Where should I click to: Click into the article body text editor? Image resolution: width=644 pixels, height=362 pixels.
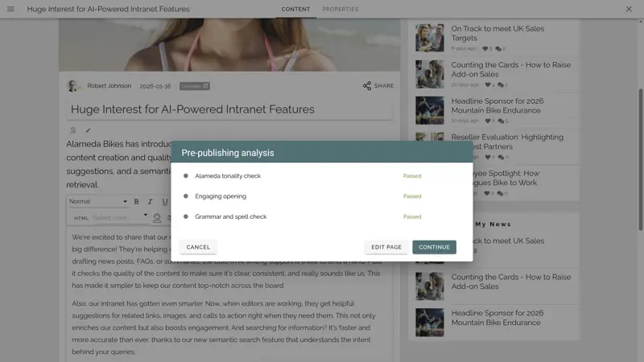[229, 294]
